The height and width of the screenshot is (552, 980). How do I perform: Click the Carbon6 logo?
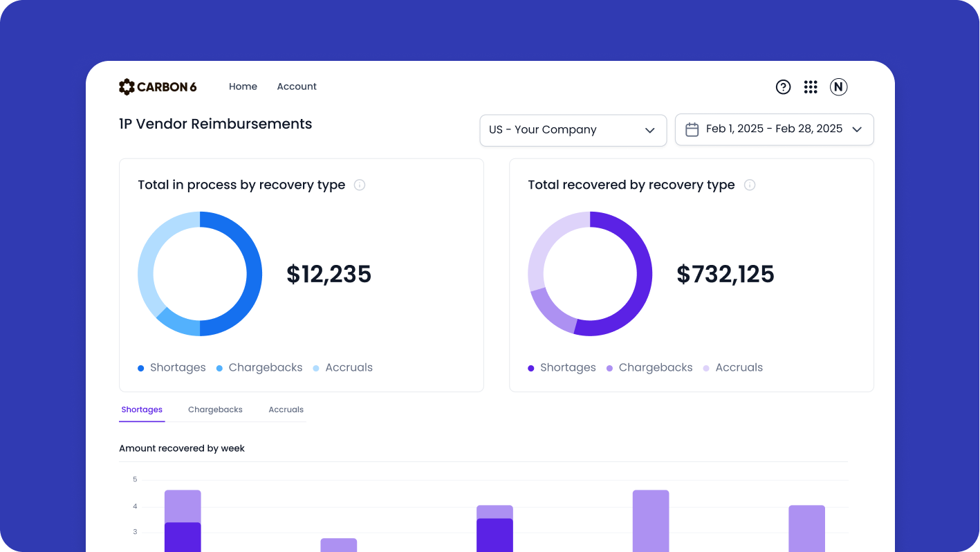158,86
